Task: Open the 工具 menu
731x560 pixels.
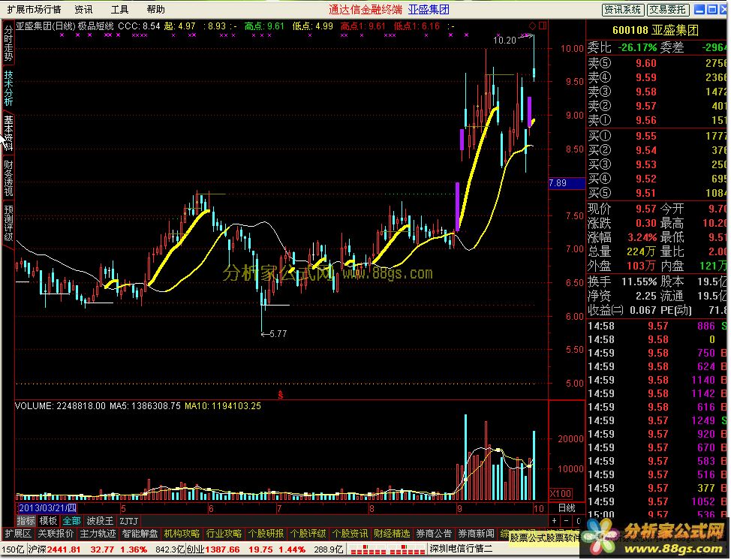Action: (x=120, y=9)
